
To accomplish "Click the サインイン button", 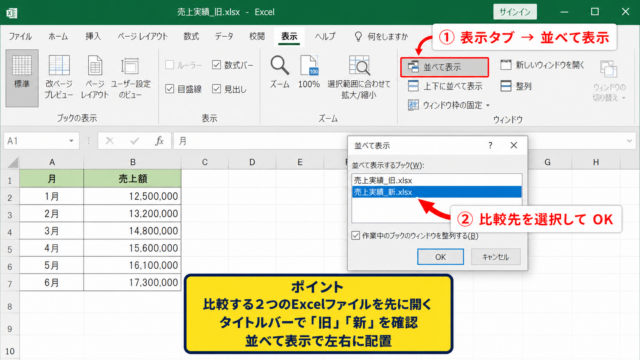I will [515, 12].
